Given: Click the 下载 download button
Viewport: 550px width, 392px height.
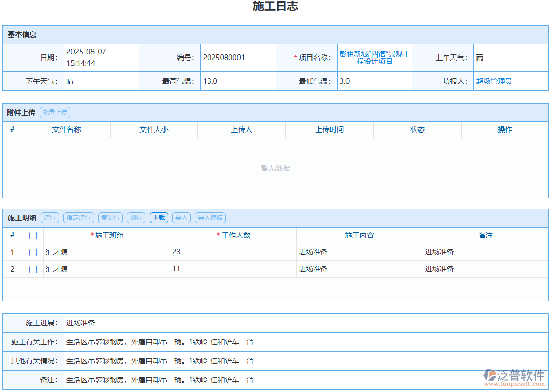Looking at the screenshot, I should 158,217.
